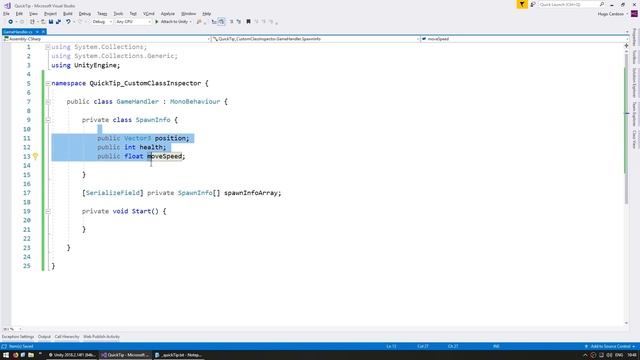Open the Test menu

133,14
